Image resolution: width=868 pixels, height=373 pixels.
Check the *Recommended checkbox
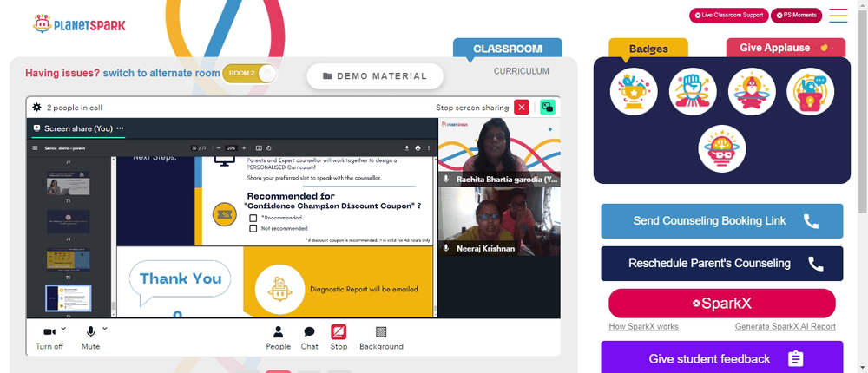[x=253, y=218]
